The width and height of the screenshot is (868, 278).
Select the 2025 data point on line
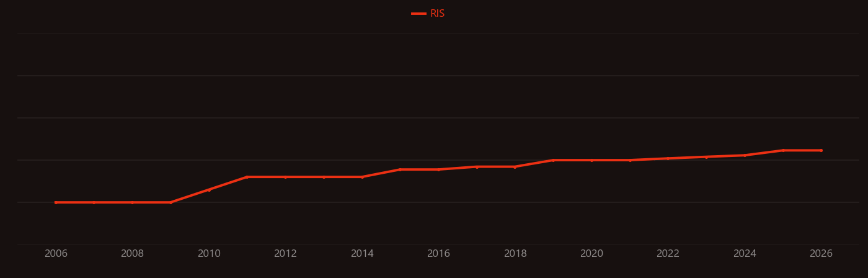(783, 150)
